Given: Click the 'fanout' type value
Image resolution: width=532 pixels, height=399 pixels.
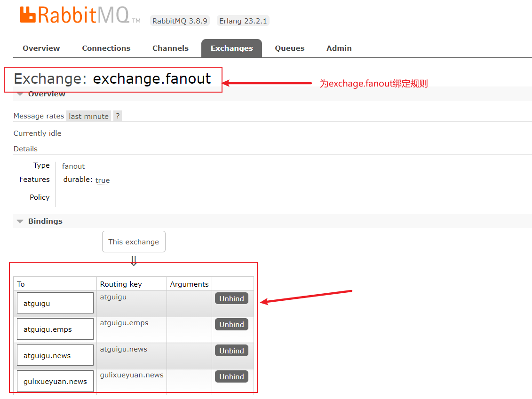Looking at the screenshot, I should [x=73, y=166].
